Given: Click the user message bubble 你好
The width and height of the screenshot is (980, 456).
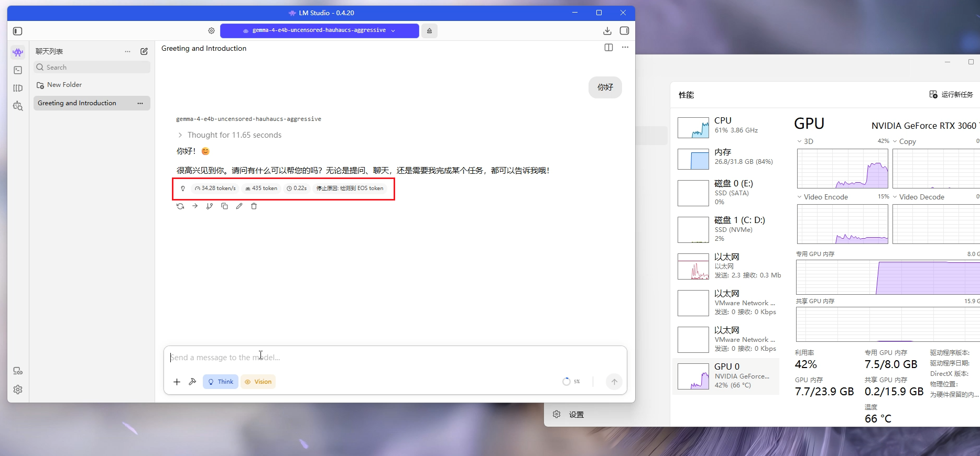Looking at the screenshot, I should coord(605,87).
